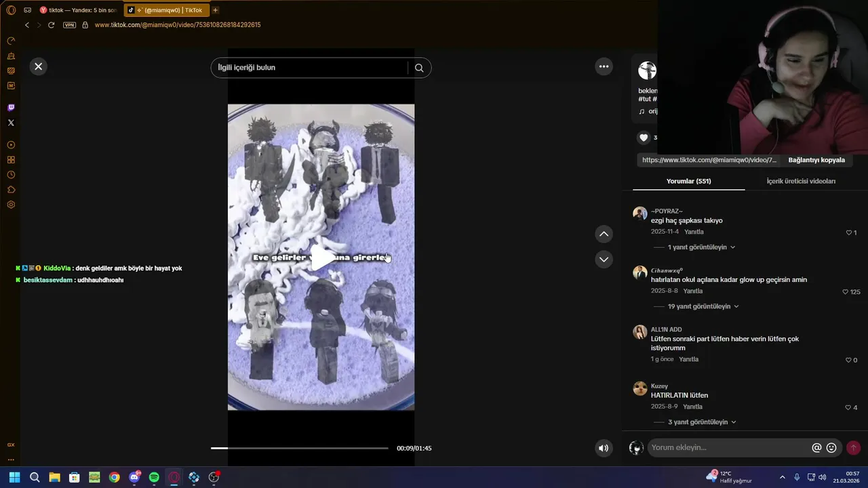
Task: Open GX Corner gamepad icon
Action: tap(27, 10)
